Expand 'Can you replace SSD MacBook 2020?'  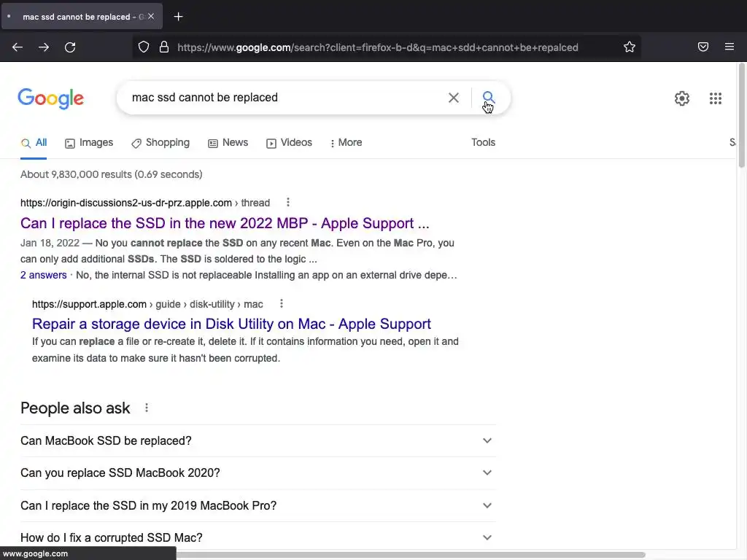click(258, 472)
